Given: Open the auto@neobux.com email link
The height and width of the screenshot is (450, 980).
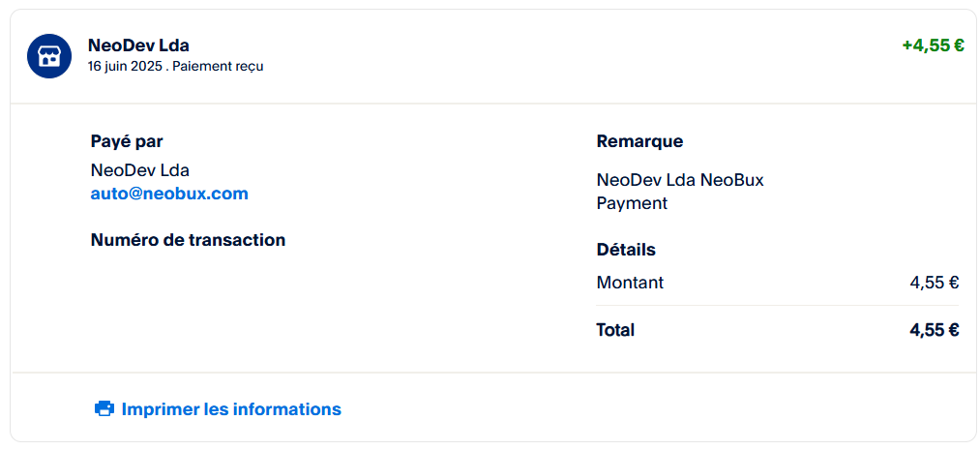Looking at the screenshot, I should coord(169,194).
